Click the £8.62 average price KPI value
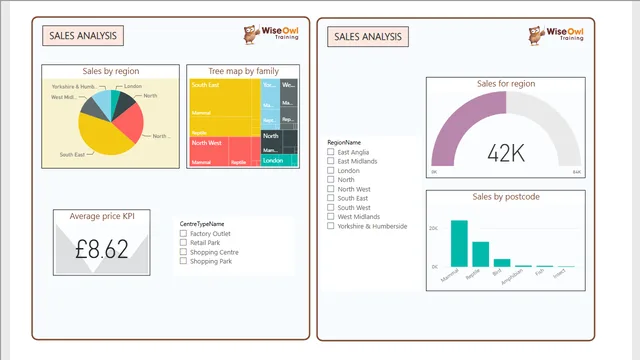Viewport: 640px width, 360px height. pos(102,249)
